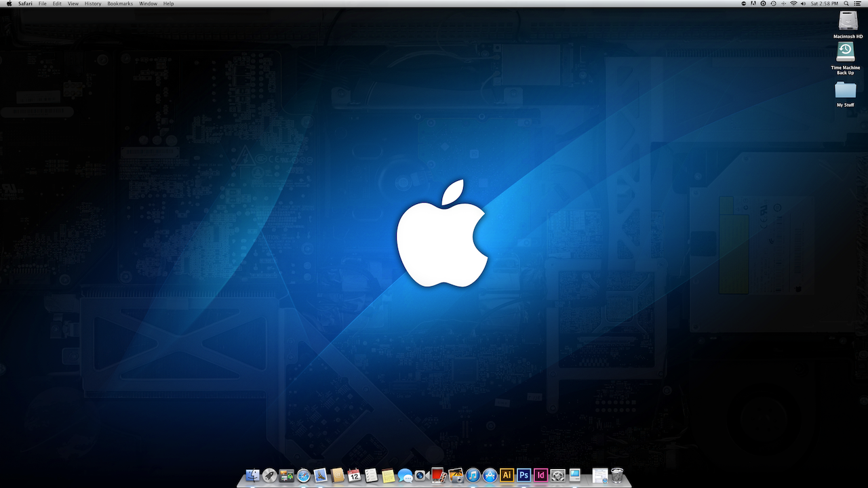Click the classic Mac computer Dock icon

click(574, 475)
